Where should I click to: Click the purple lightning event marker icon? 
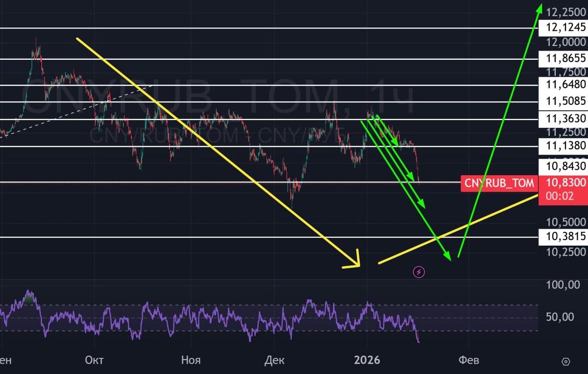pyautogui.click(x=419, y=272)
